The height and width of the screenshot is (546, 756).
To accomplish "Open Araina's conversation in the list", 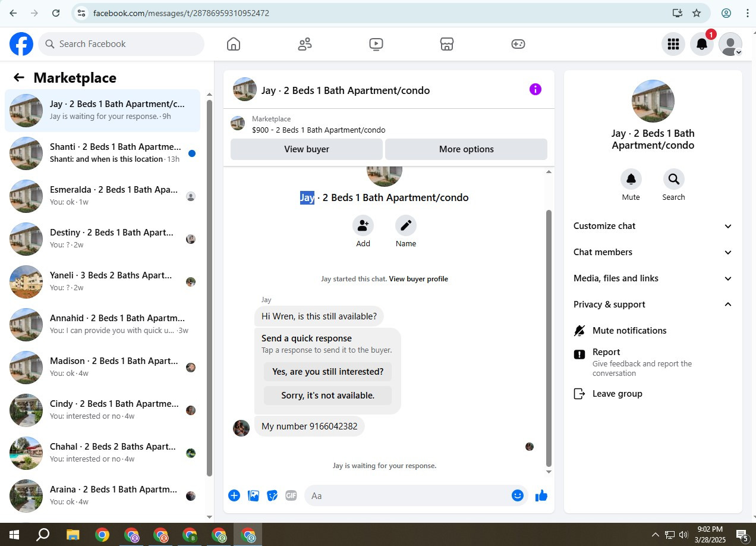I will click(x=103, y=496).
